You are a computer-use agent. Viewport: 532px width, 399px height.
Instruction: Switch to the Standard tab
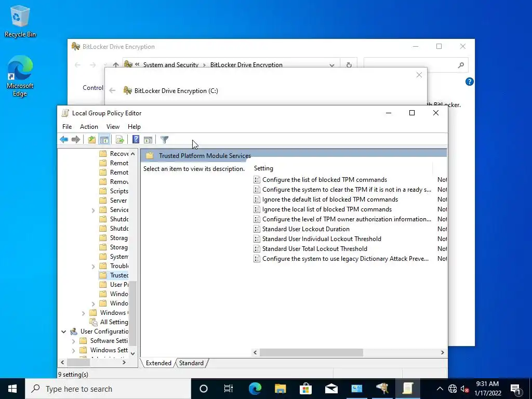(x=191, y=363)
